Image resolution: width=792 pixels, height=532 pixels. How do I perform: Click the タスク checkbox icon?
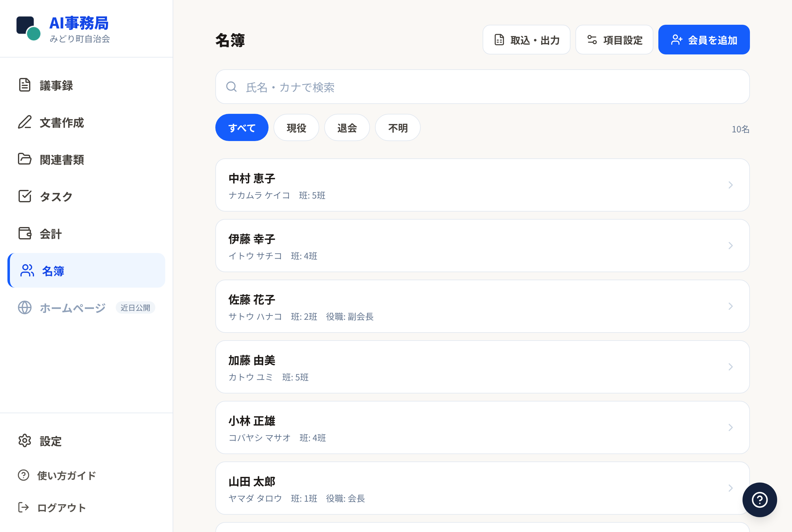24,196
